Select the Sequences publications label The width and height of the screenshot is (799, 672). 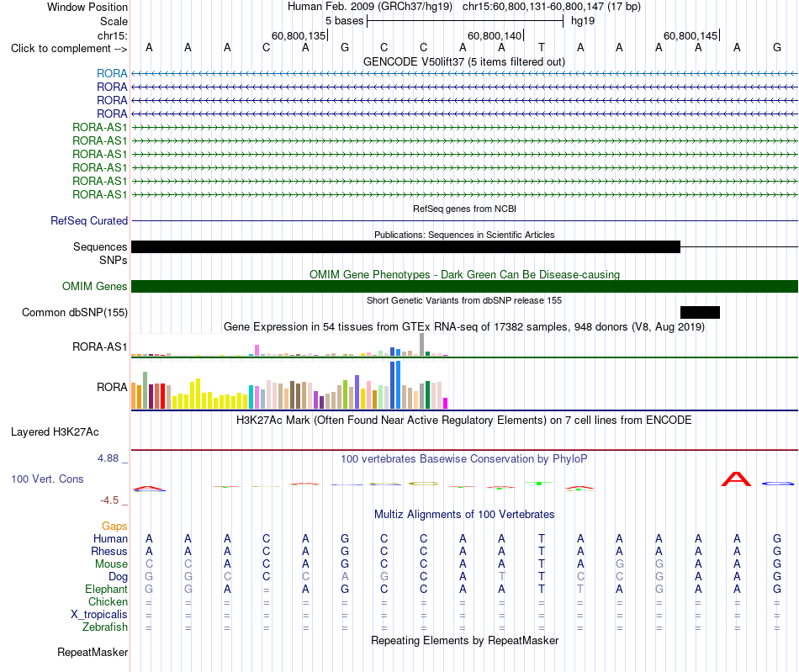[x=100, y=246]
